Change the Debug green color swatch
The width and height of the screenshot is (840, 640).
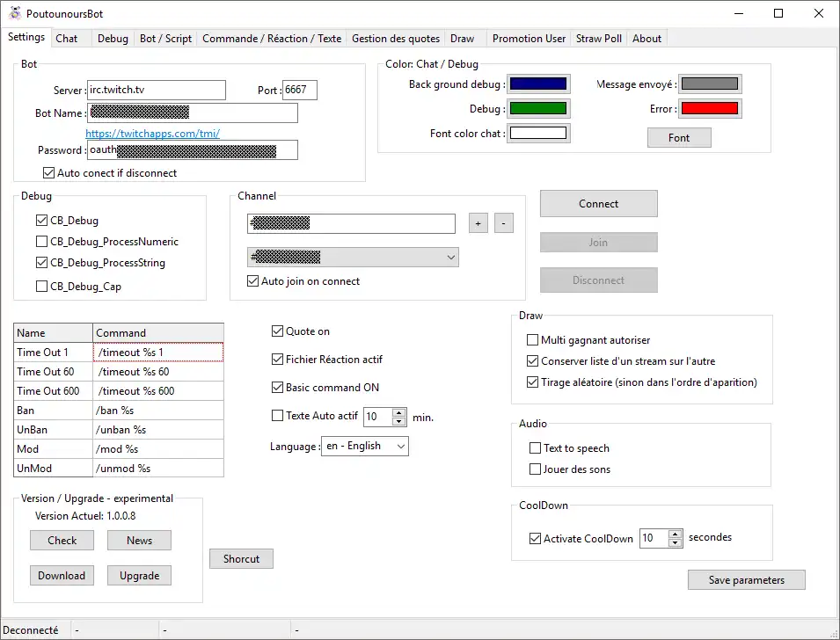[x=537, y=109]
